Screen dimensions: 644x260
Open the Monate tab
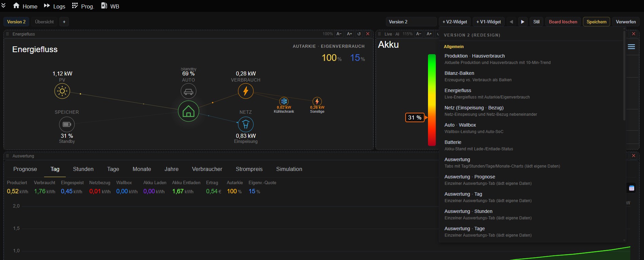(x=142, y=169)
